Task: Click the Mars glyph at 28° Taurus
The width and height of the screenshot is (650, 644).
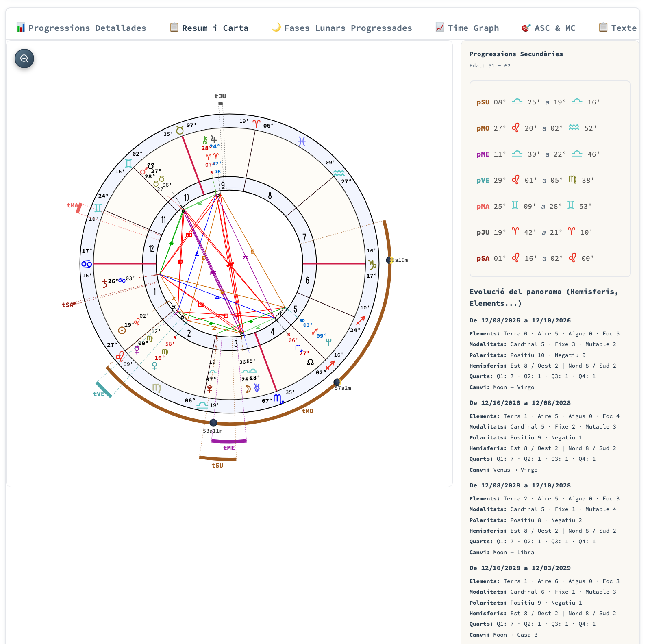Action: pos(143,171)
